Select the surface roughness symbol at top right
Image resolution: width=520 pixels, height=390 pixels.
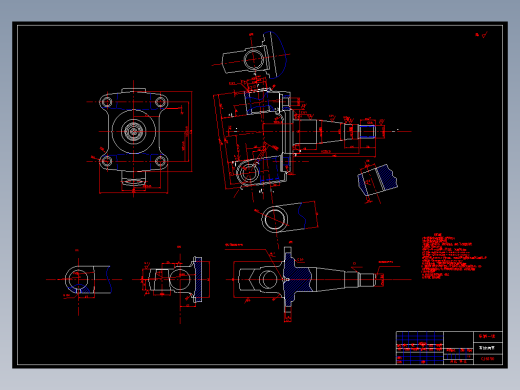pyautogui.click(x=482, y=35)
